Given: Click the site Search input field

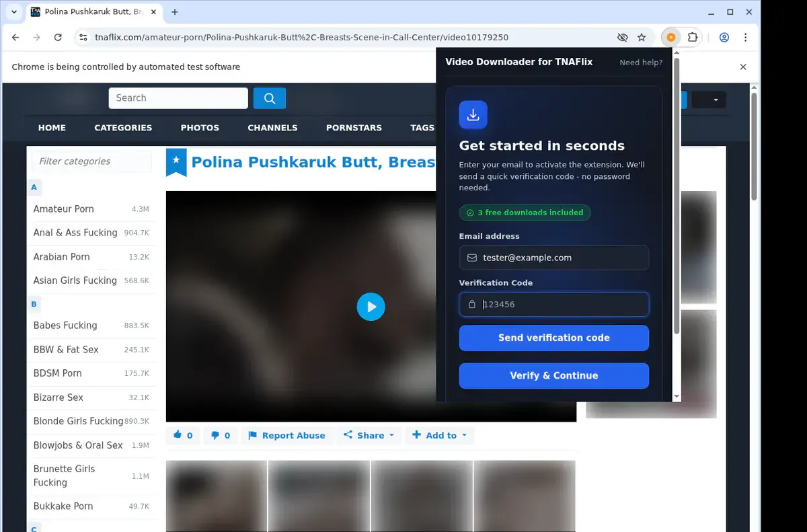Looking at the screenshot, I should click(x=178, y=98).
